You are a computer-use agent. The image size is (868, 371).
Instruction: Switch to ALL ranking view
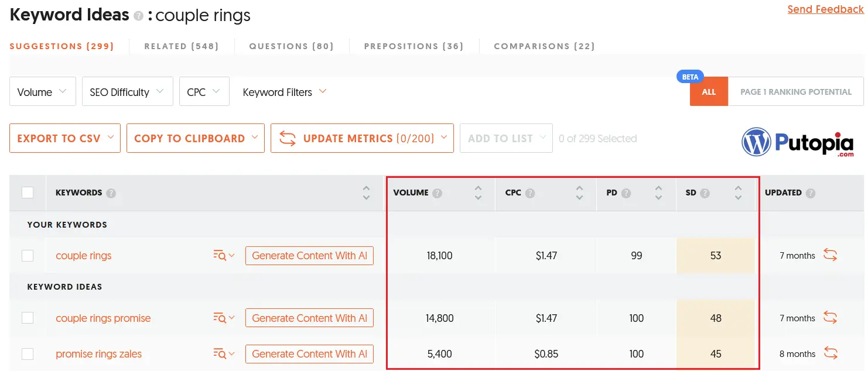(x=709, y=92)
